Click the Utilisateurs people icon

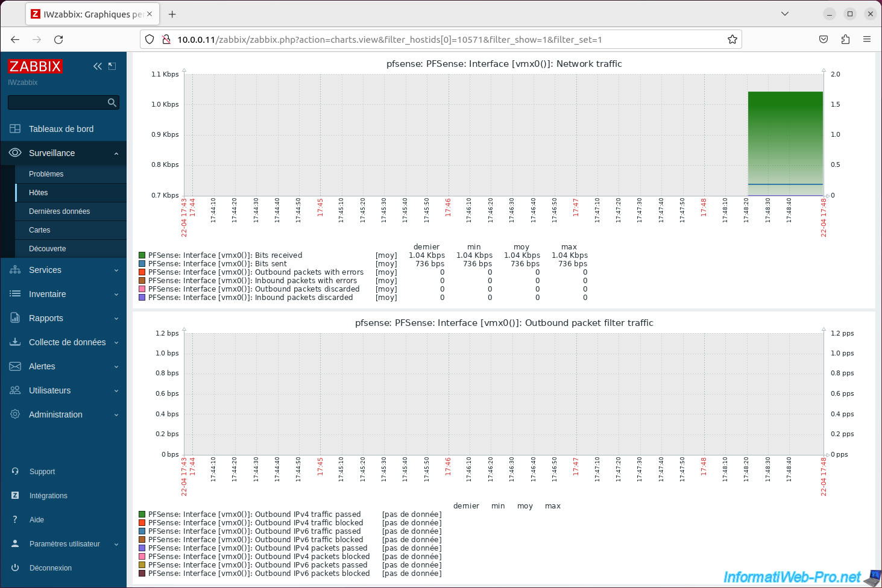pos(15,390)
